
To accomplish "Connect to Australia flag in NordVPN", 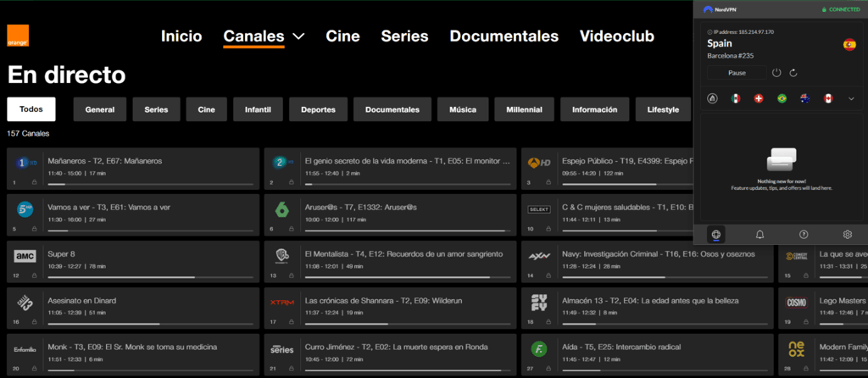I will [x=805, y=98].
